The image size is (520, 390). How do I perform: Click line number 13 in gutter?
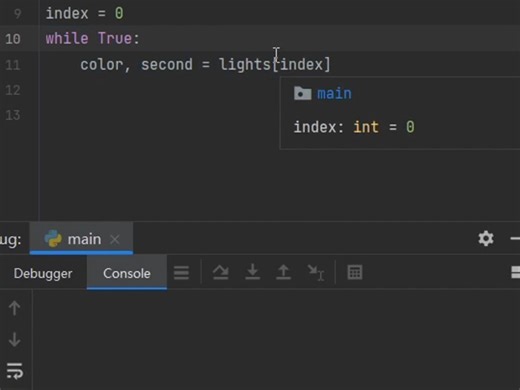[13, 115]
